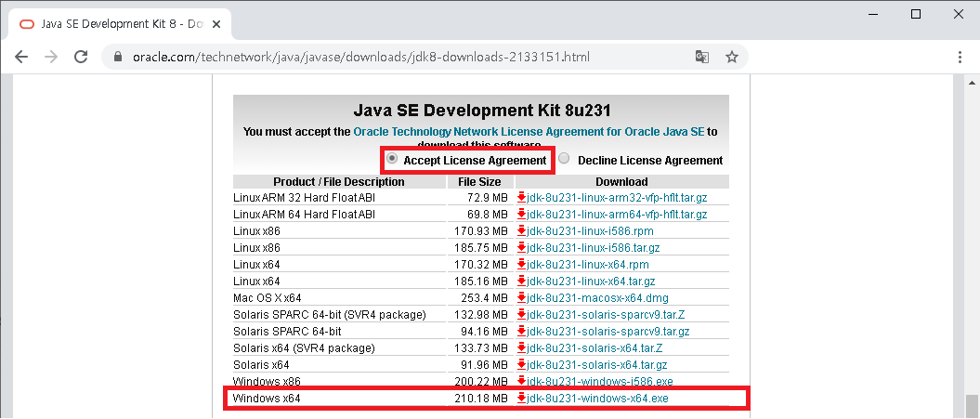
Task: Click the 69.8 MB file size cell
Action: click(486, 215)
